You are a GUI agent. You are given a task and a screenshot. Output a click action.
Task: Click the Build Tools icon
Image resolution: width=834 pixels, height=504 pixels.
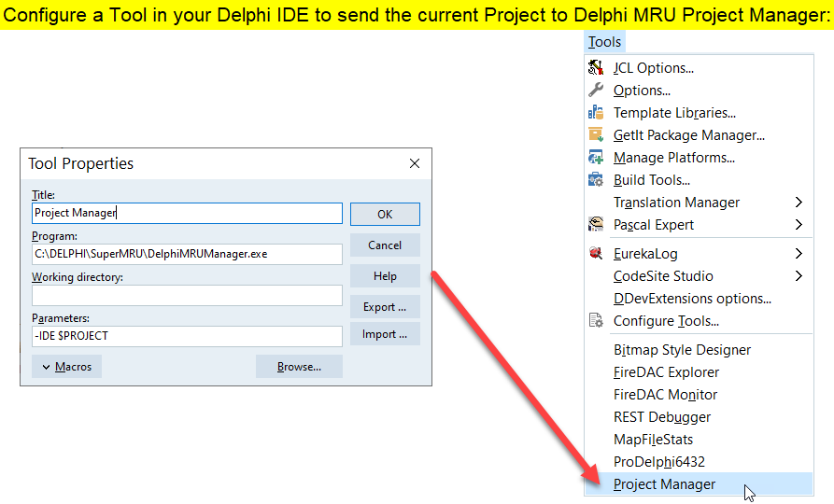click(596, 180)
